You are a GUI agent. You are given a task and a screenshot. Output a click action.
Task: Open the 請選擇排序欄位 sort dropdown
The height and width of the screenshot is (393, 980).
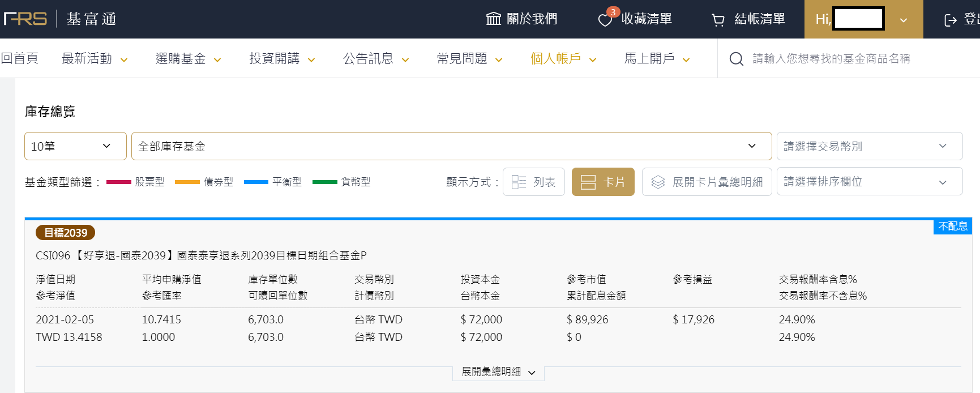[870, 181]
